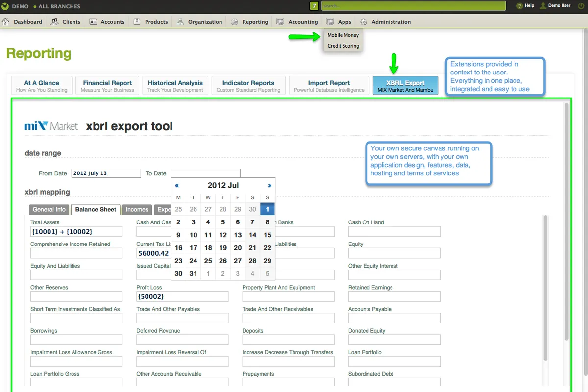Click the Clients people icon
588x392 pixels.
pos(54,22)
